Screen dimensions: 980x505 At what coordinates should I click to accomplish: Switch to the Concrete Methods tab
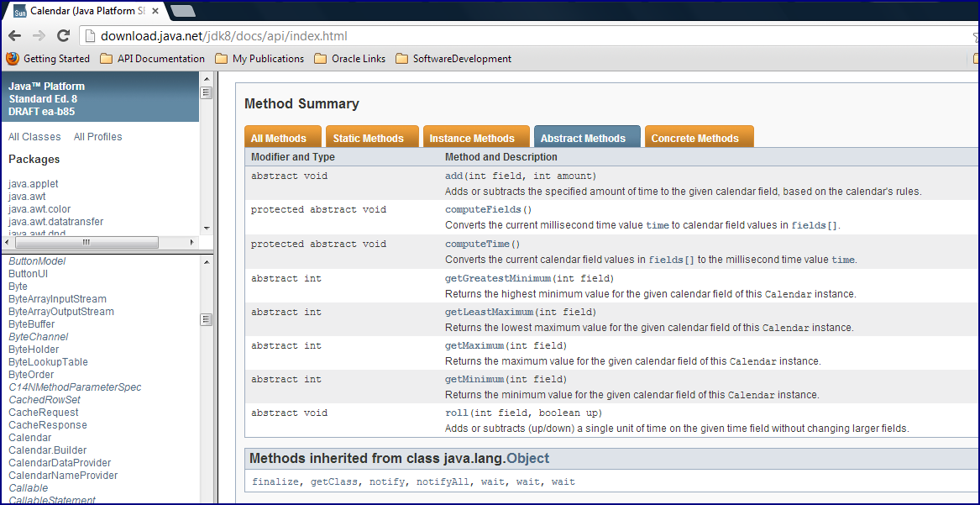(x=699, y=137)
